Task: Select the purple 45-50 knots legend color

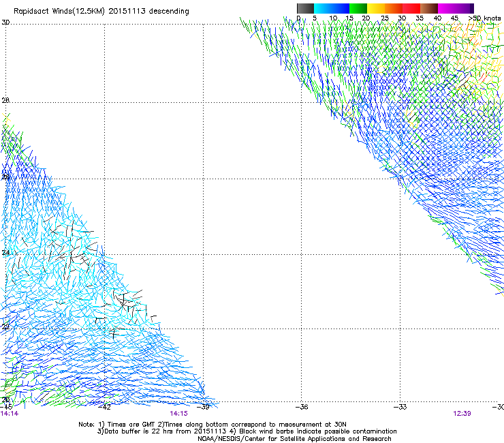Action: coord(464,8)
